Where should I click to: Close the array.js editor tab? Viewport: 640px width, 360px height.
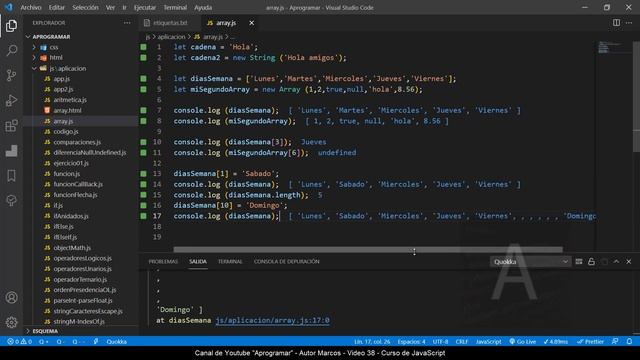(251, 23)
